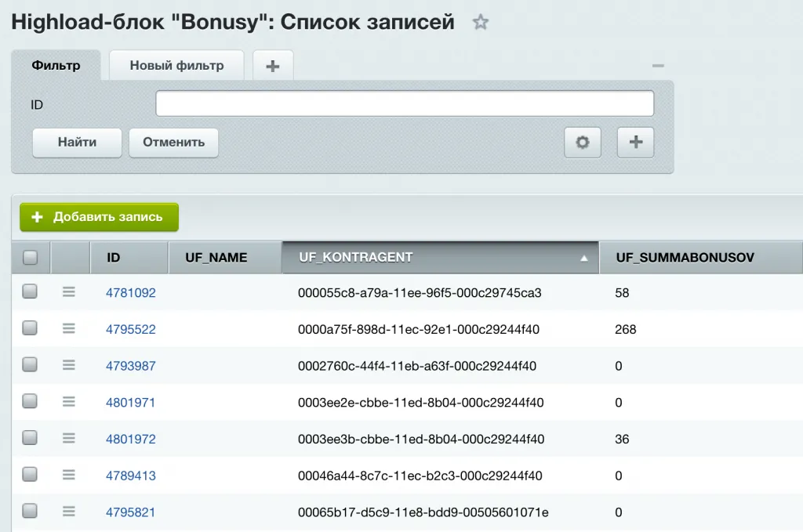Open row actions menu for record 4781092
The height and width of the screenshot is (532, 803).
point(69,292)
